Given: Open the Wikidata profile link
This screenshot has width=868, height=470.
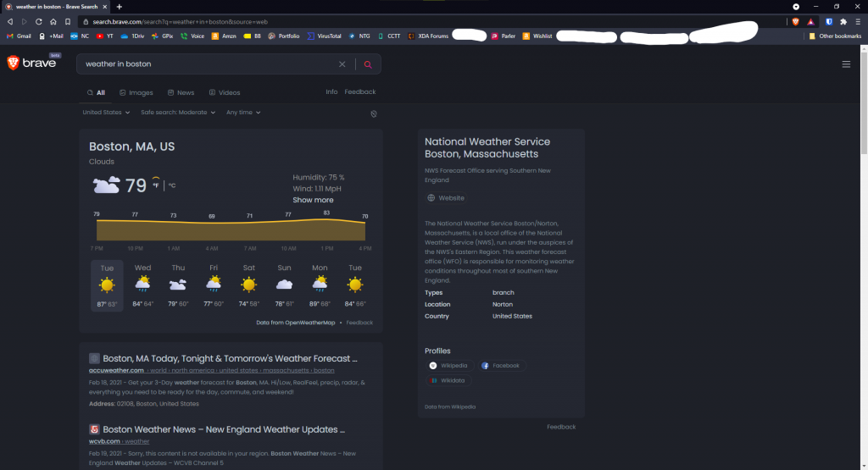Looking at the screenshot, I should [448, 380].
